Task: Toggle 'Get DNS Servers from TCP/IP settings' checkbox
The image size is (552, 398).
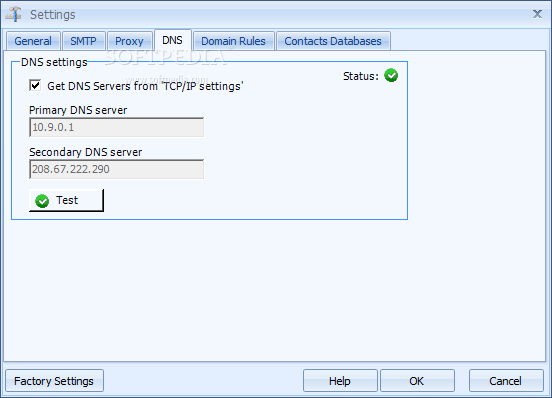Action: pos(35,86)
